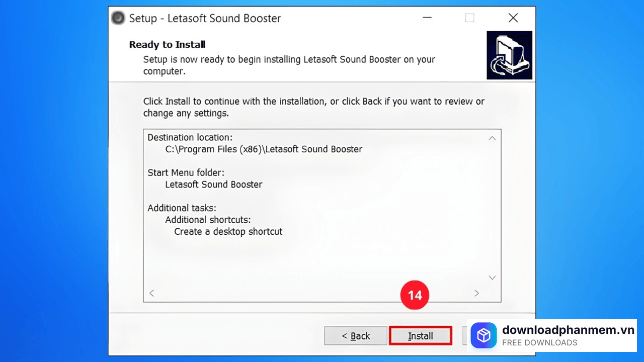
Task: Select the Ready to Install heading
Action: pyautogui.click(x=167, y=44)
